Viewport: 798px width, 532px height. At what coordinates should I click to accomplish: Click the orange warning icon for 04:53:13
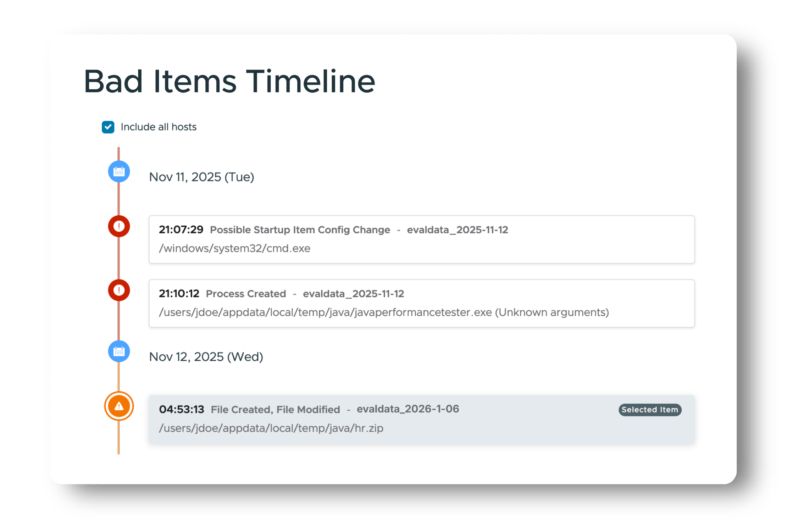[119, 406]
